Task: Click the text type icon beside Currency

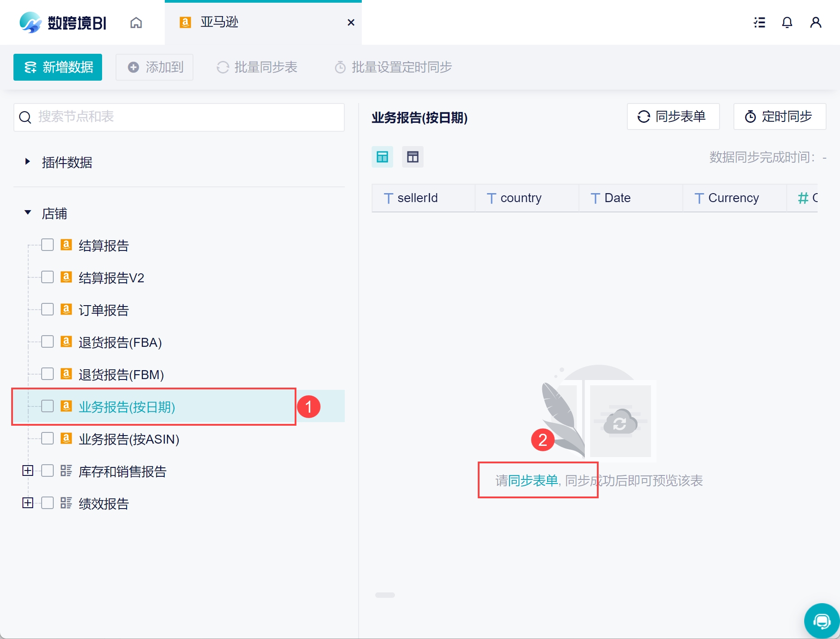Action: 699,198
